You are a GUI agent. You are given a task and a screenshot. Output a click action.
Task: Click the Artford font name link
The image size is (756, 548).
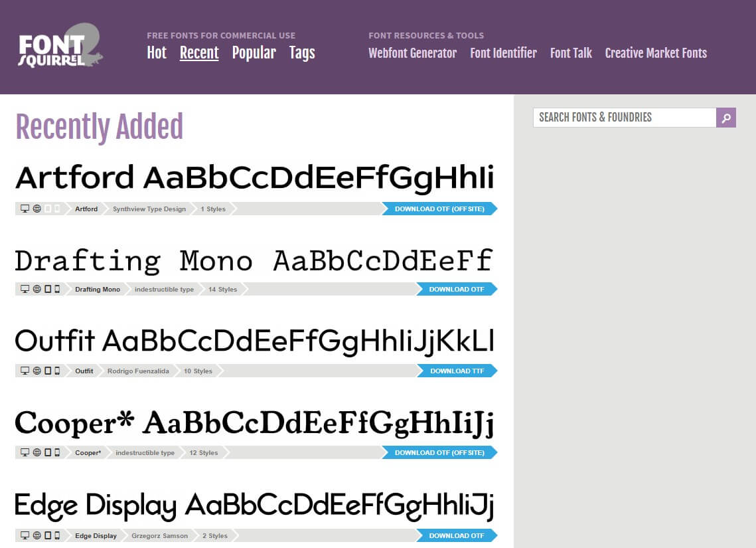86,209
